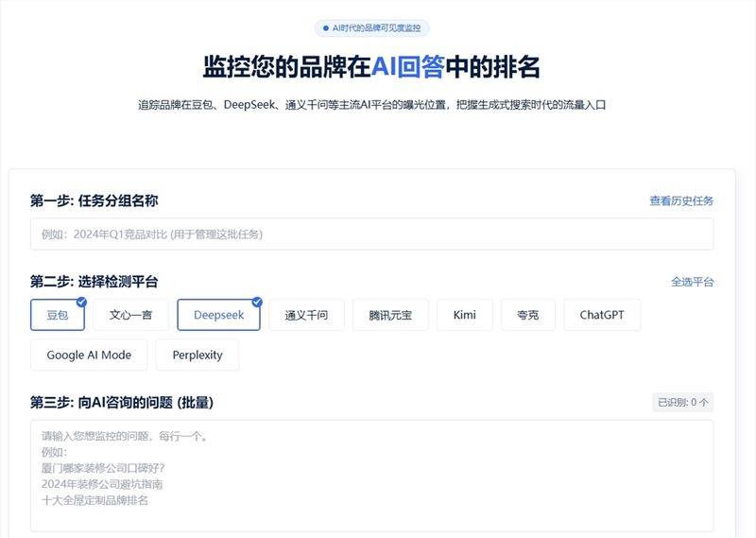
Task: Click the blue check icon on Deepseek
Action: (257, 302)
